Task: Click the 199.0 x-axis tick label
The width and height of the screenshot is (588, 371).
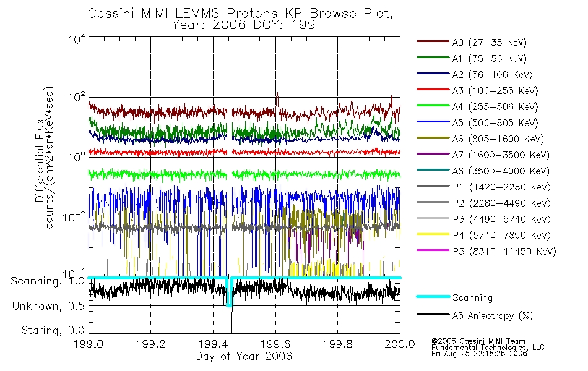Action: (x=89, y=344)
